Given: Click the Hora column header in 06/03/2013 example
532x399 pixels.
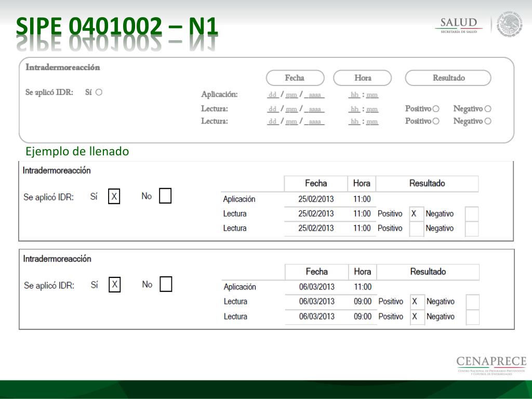Looking at the screenshot, I should (362, 272).
